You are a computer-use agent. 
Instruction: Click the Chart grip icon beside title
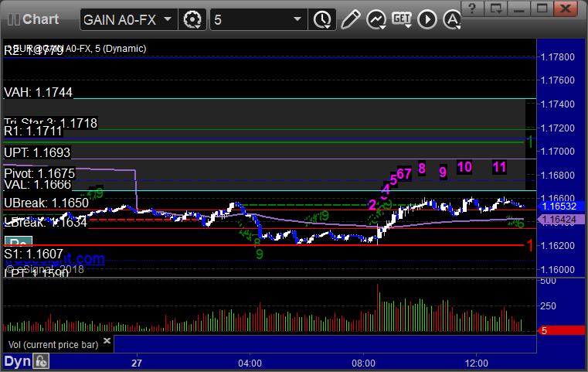[x=13, y=19]
